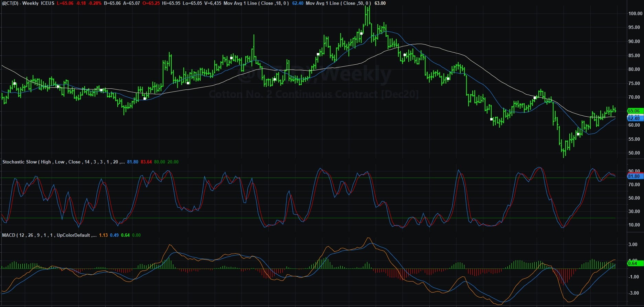
Task: Click the blue 0.49 MACD signal value
Action: point(114,235)
